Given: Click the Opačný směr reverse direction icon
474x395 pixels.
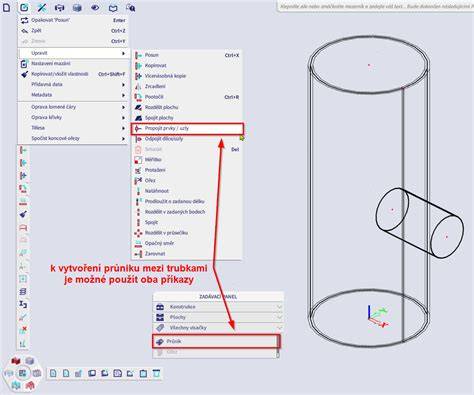Looking at the screenshot, I should point(138,243).
